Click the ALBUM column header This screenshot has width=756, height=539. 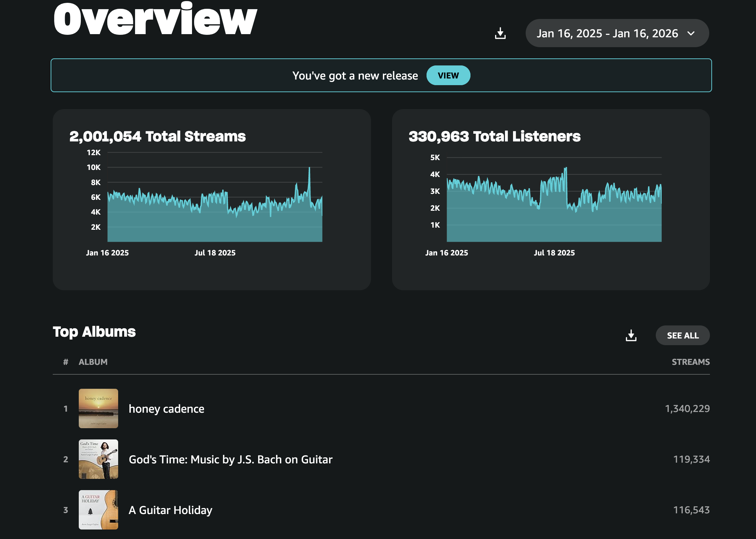(x=93, y=362)
